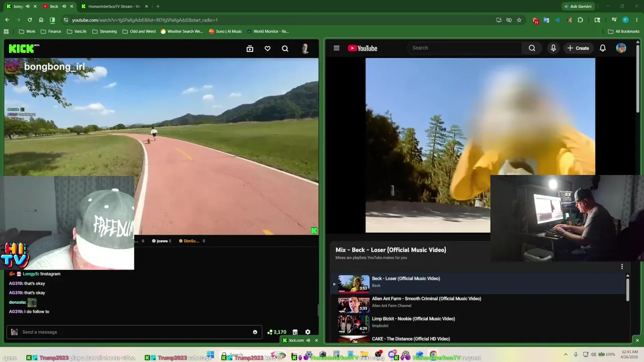
Task: Focus the Send a message chat field
Action: tap(134, 332)
